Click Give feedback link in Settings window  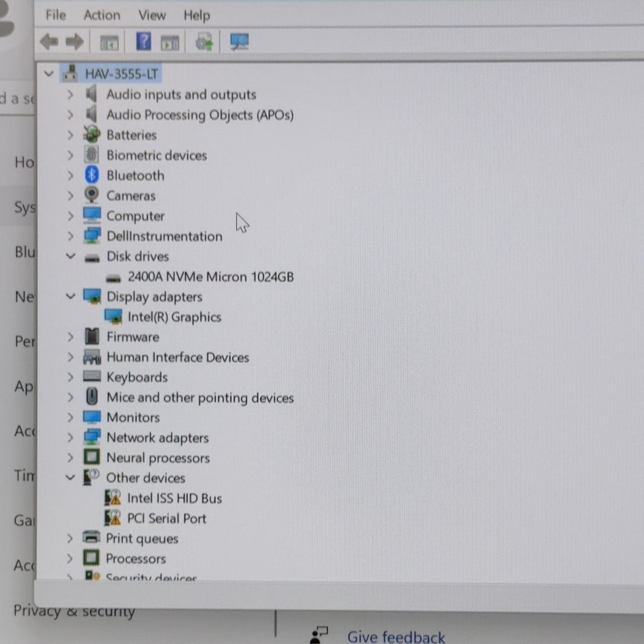tap(396, 636)
